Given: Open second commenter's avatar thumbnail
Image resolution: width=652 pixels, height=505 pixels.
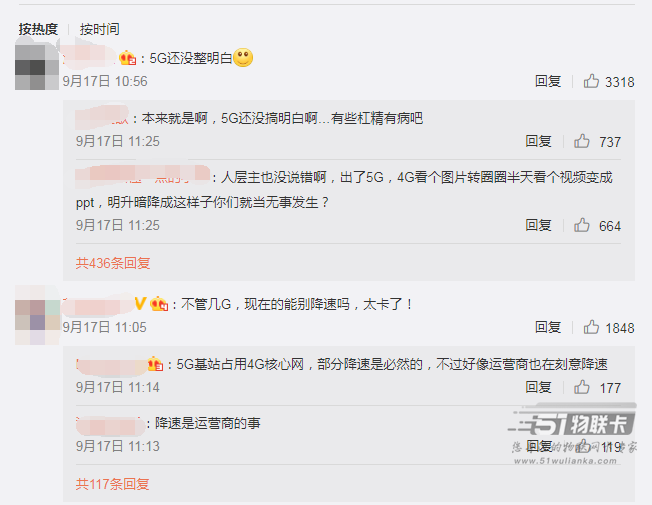Looking at the screenshot, I should click(x=37, y=315).
